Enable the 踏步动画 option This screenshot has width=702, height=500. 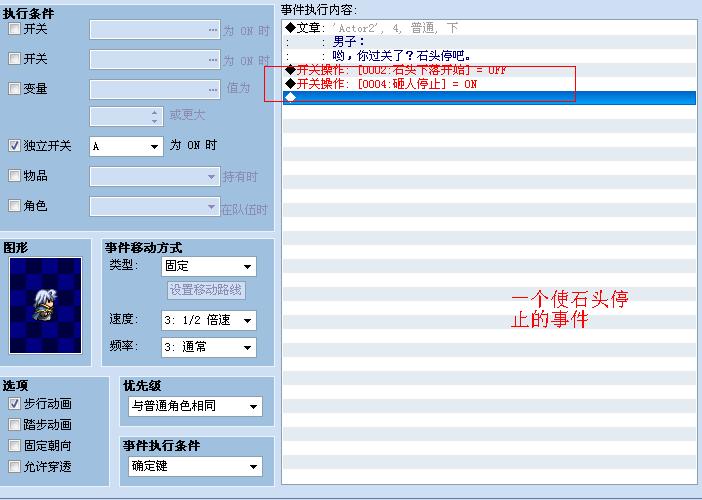[x=14, y=424]
